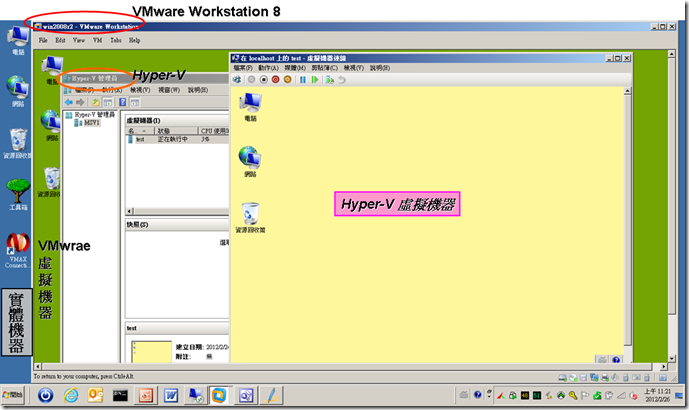The image size is (689, 410).
Task: Click the green Reset VM toolbar icon
Action: 315,80
